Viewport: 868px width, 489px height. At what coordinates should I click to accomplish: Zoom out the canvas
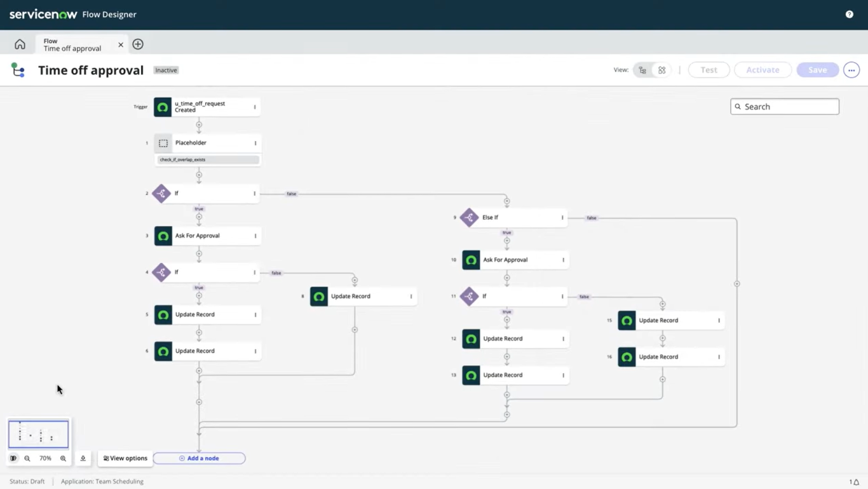point(27,459)
